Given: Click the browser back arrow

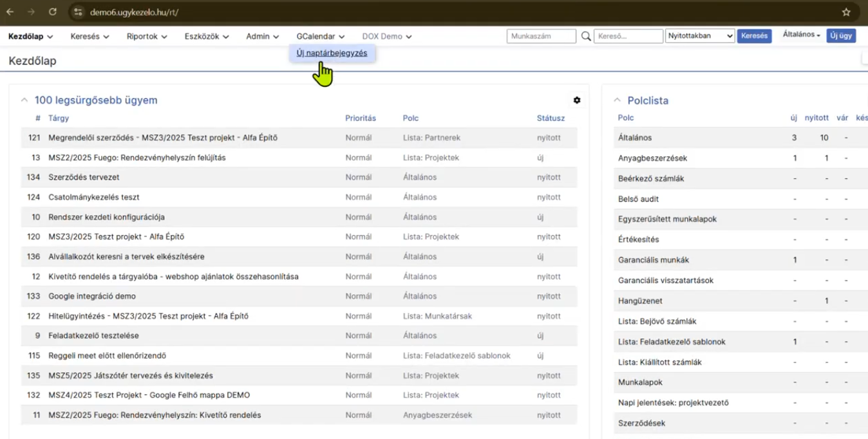Looking at the screenshot, I should click(x=10, y=12).
